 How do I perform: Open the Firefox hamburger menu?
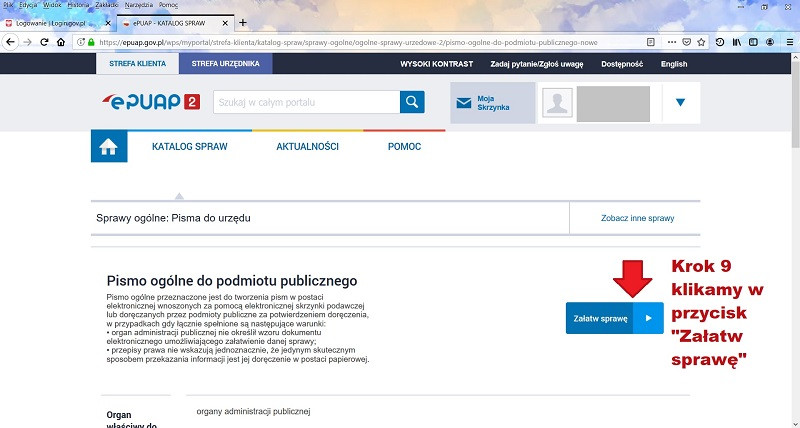[x=789, y=43]
